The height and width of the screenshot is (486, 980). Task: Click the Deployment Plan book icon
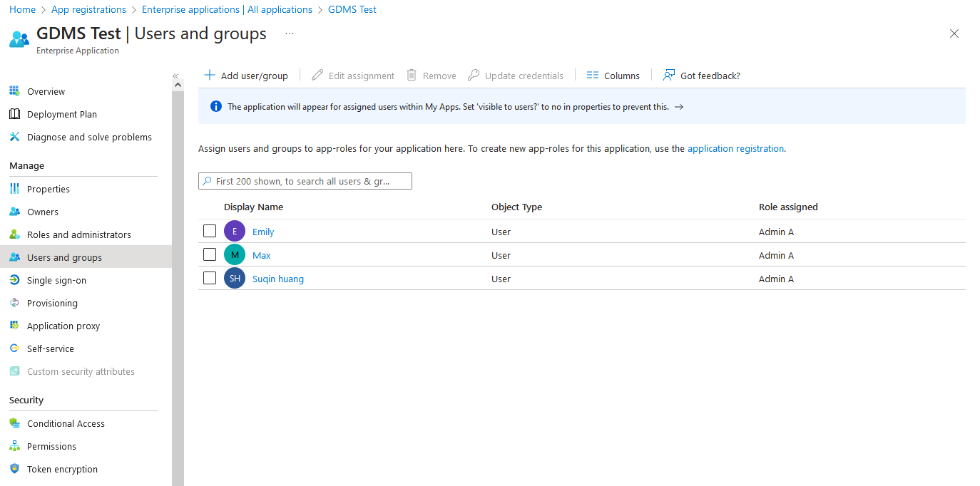tap(14, 114)
